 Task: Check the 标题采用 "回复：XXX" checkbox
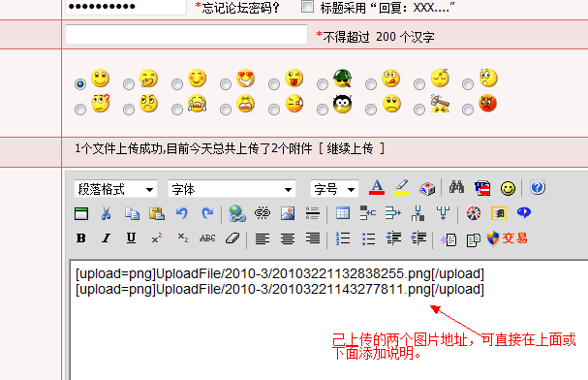(307, 7)
